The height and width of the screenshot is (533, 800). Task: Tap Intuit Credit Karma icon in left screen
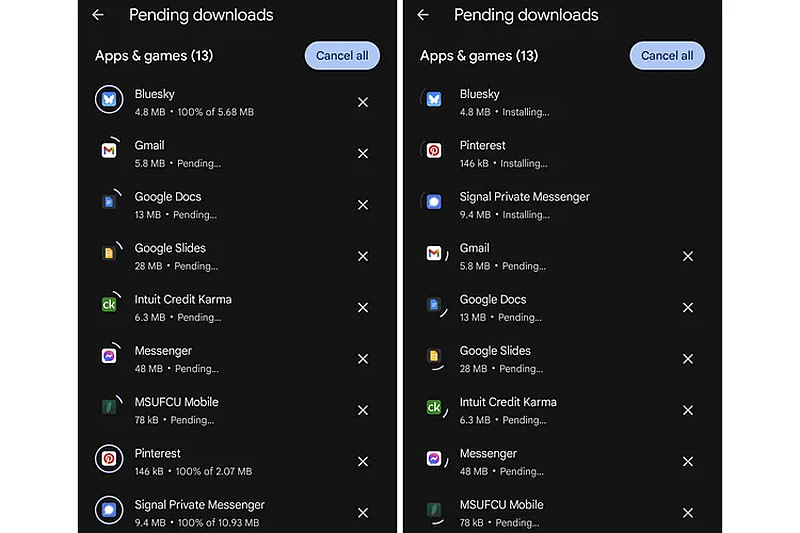click(109, 304)
